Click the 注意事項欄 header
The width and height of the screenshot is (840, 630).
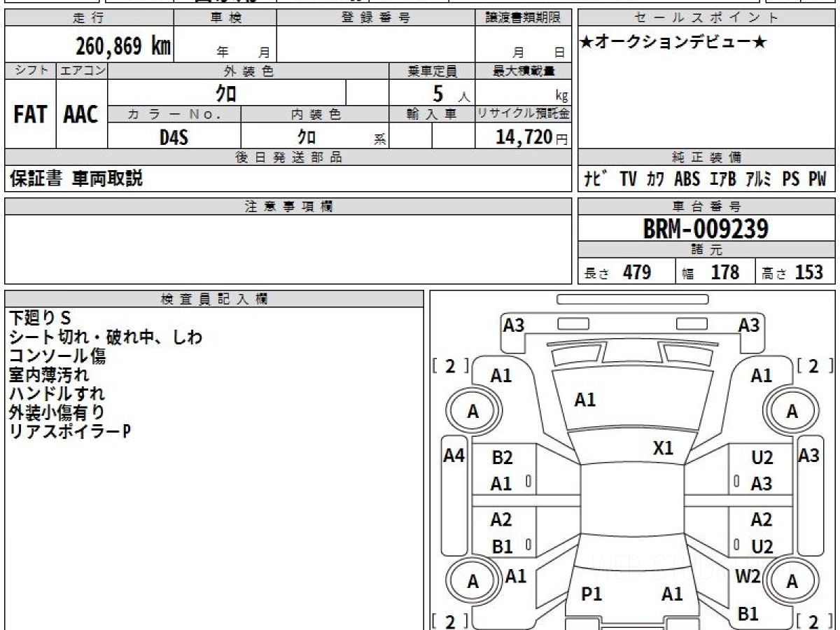tap(288, 206)
